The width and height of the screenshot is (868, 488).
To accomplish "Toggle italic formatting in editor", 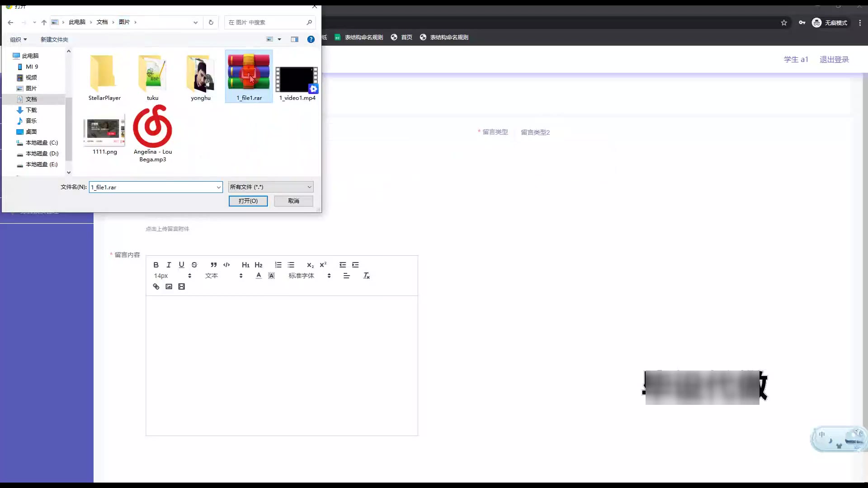I will (x=169, y=265).
